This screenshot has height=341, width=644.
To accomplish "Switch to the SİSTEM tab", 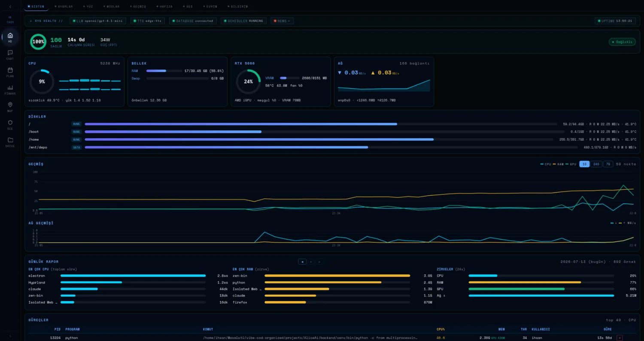I will coord(36,6).
